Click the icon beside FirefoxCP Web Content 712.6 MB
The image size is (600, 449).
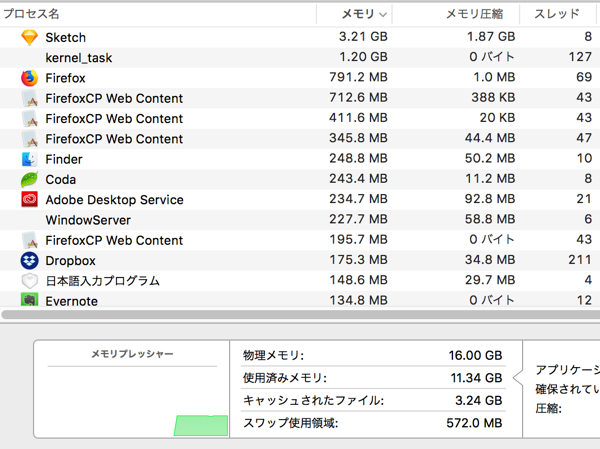(29, 98)
